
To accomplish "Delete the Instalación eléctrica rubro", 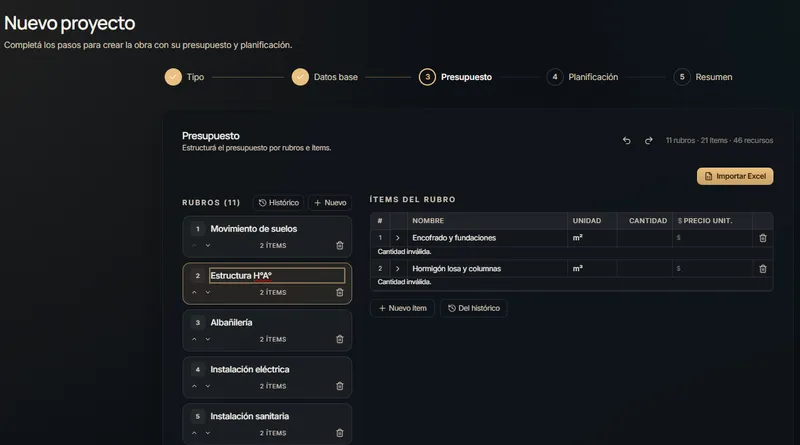I will point(340,386).
